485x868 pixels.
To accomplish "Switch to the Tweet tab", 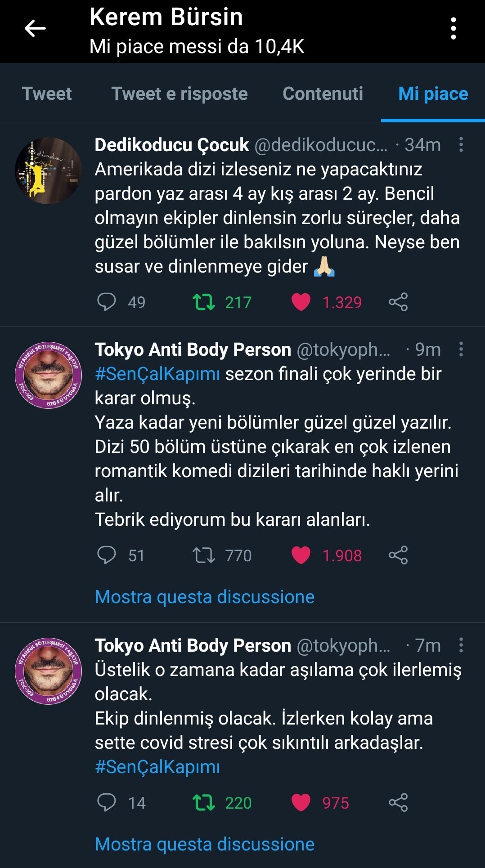I will tap(47, 94).
